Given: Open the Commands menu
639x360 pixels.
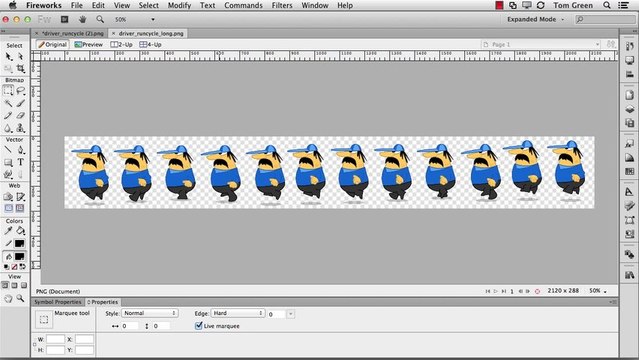Looking at the screenshot, I should (x=243, y=5).
